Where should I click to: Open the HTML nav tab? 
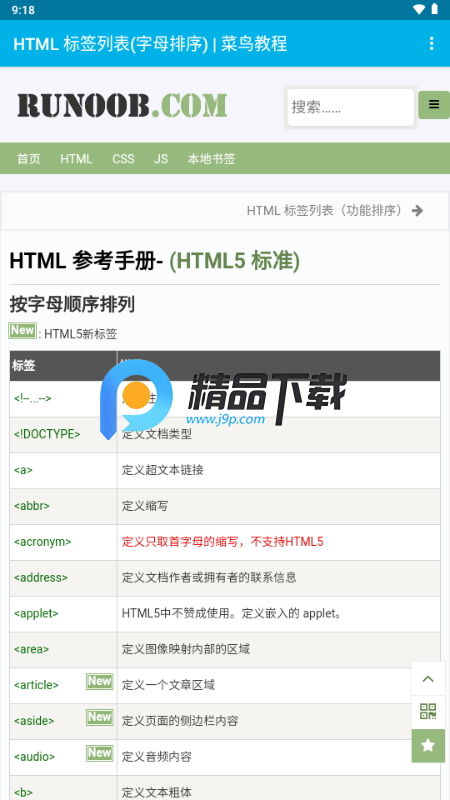tap(76, 159)
